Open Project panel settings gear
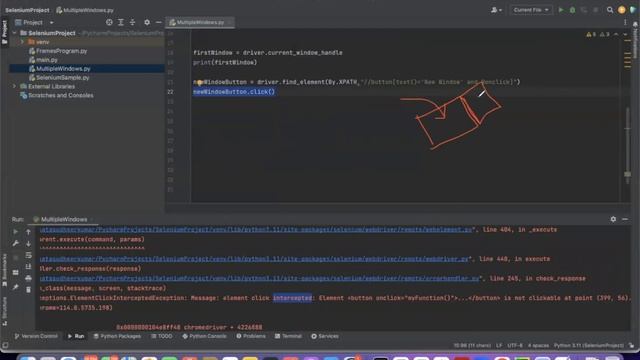Image resolution: width=640 pixels, height=360 pixels. (147, 22)
